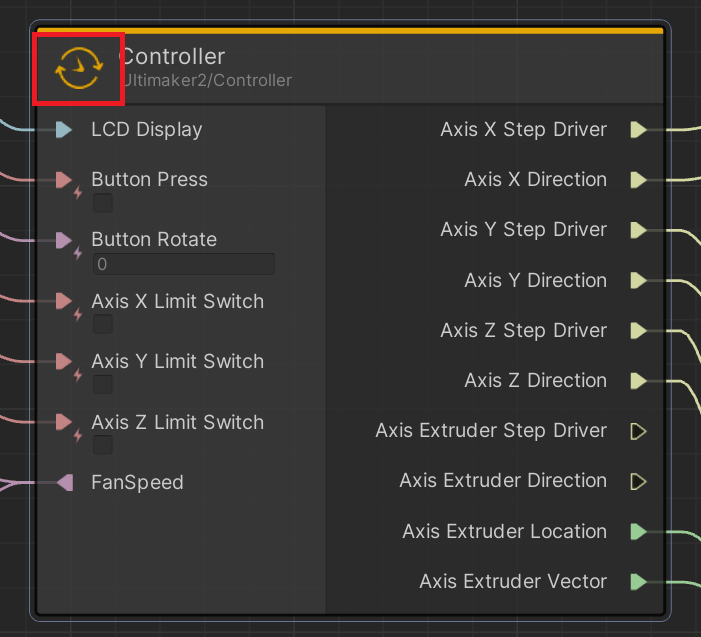The width and height of the screenshot is (701, 637).
Task: Enable the Axis X Limit Switch checkbox
Action: click(103, 324)
